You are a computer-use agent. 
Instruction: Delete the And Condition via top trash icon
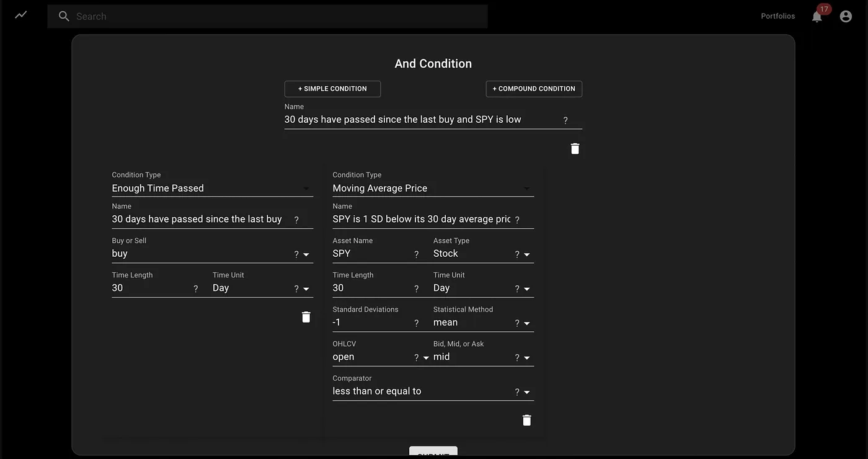click(x=575, y=149)
